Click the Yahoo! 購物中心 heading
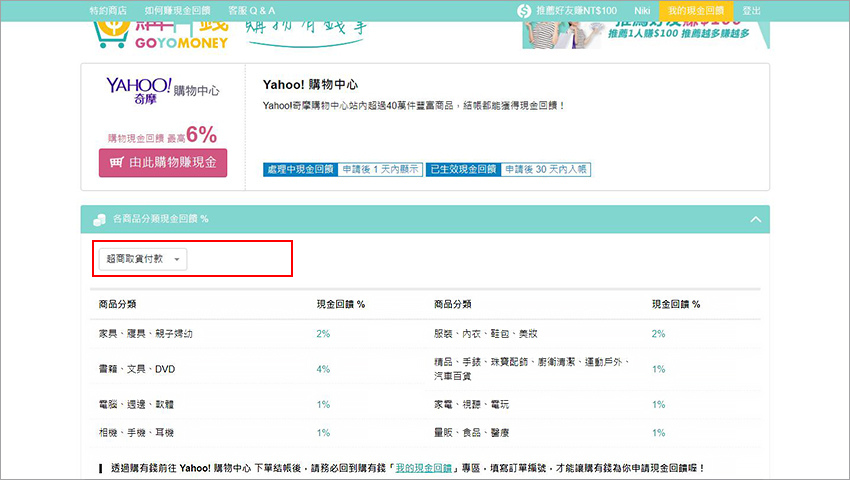 click(311, 85)
